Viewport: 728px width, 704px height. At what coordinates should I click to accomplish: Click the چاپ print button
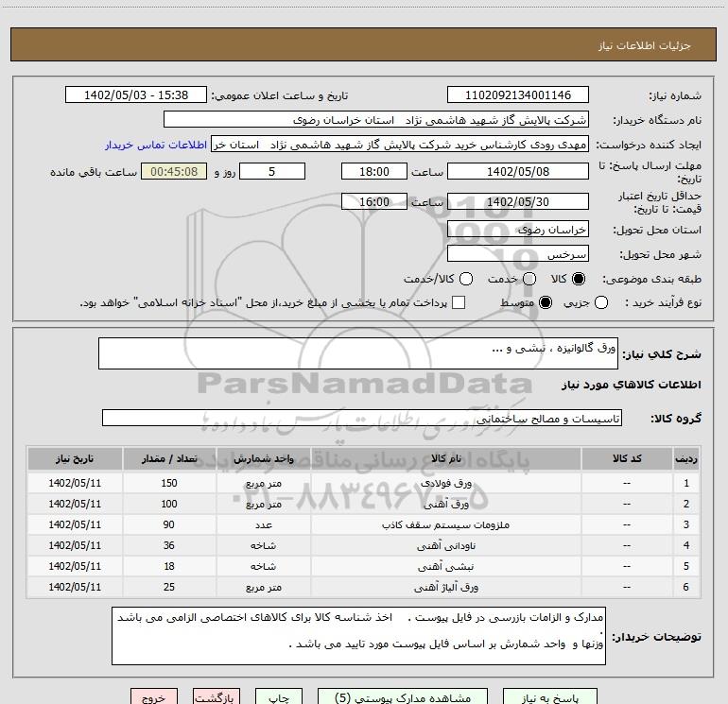point(279,697)
